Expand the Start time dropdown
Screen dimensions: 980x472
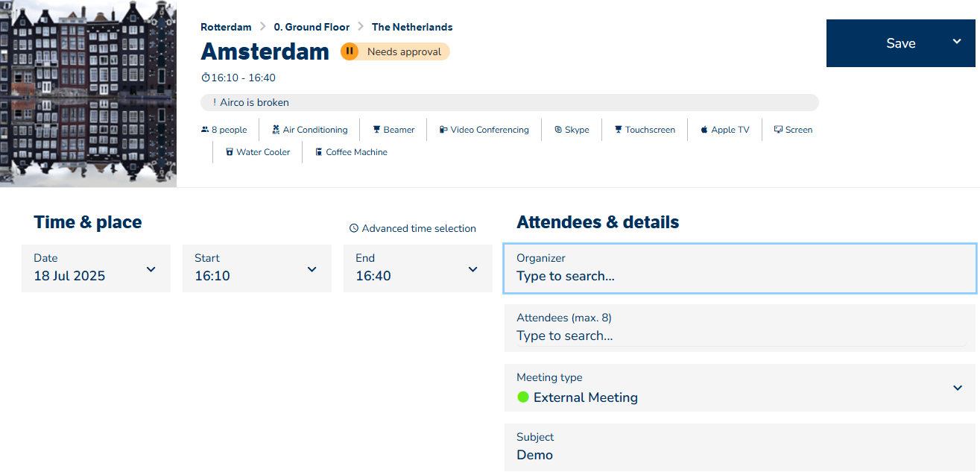(x=312, y=269)
